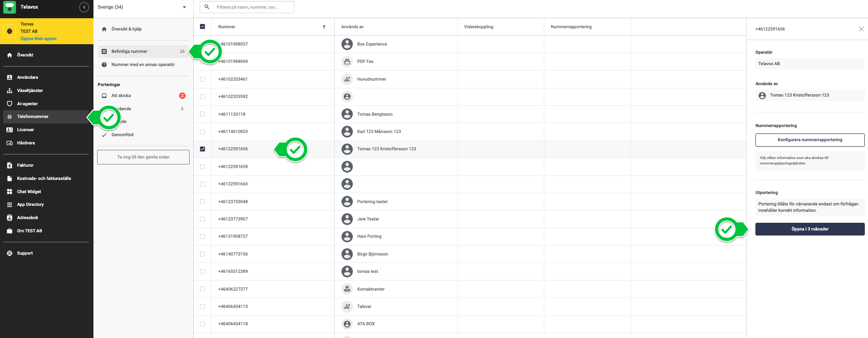Screen dimensions: 868x338
Task: Select Nummer med en annan operatör
Action: pos(143,65)
